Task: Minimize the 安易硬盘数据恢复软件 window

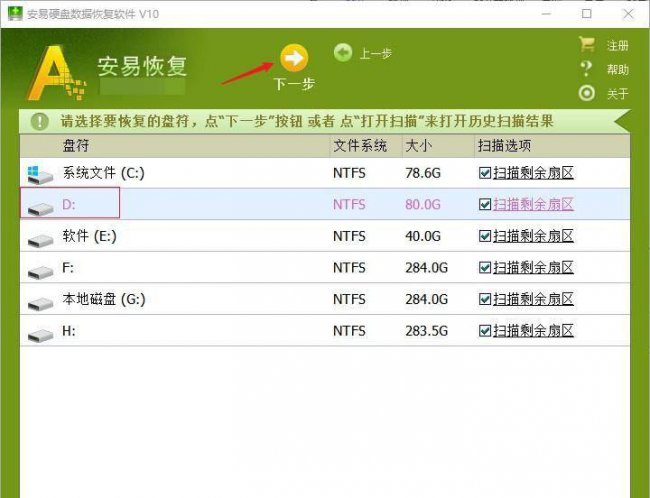Action: [x=546, y=14]
